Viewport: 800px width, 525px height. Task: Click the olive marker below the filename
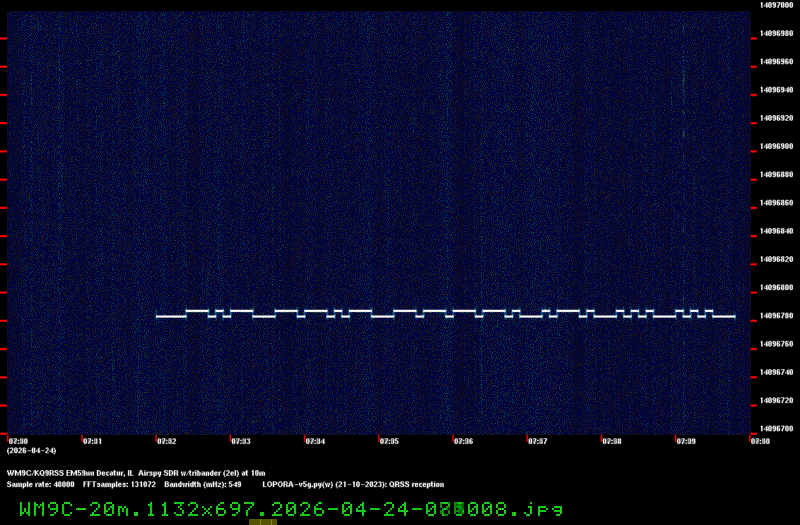pos(263,521)
